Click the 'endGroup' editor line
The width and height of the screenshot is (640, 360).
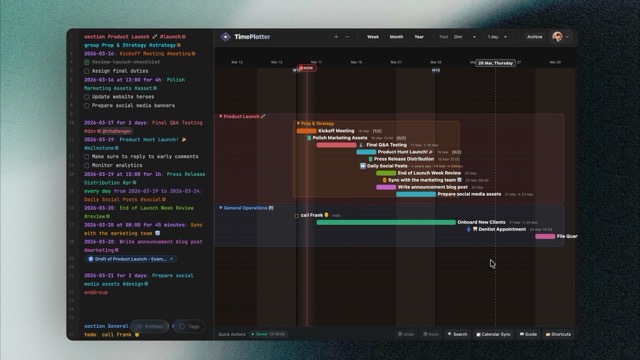tap(96, 293)
